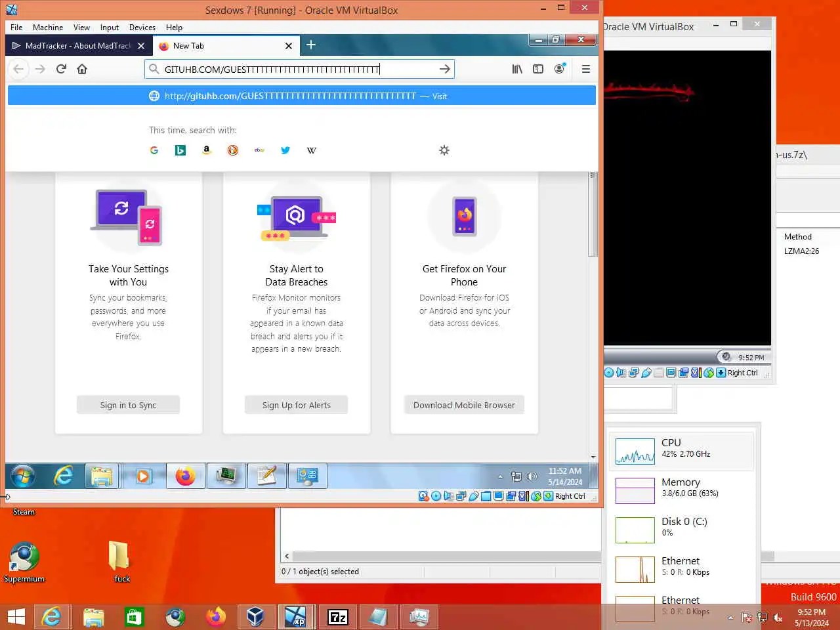
Task: Select the New Tab browser tab
Action: [225, 46]
